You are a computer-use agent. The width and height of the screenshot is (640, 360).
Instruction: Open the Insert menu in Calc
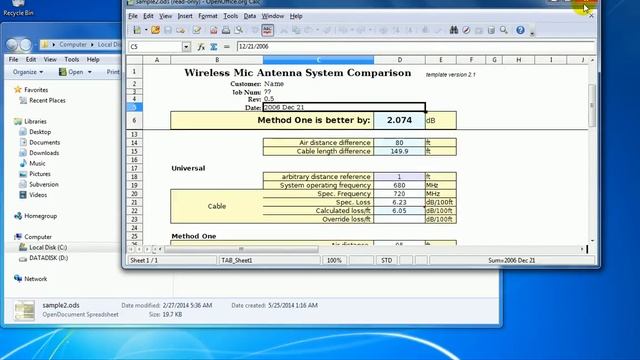tap(185, 16)
